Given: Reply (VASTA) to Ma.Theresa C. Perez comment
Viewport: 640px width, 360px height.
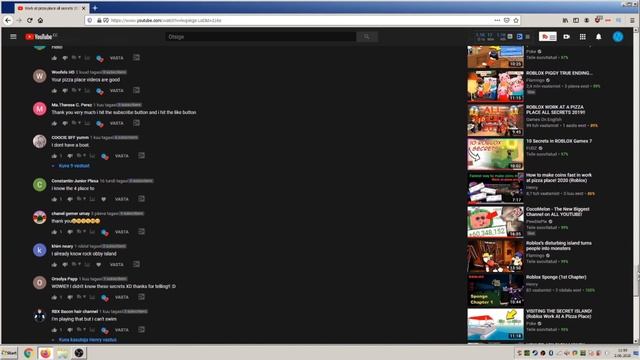Looking at the screenshot, I should 116,123.
